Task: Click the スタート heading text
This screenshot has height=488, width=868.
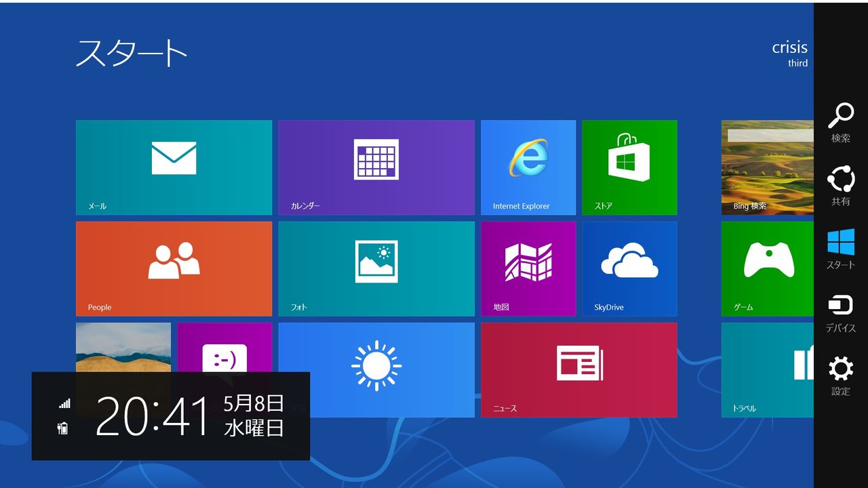Action: click(132, 53)
